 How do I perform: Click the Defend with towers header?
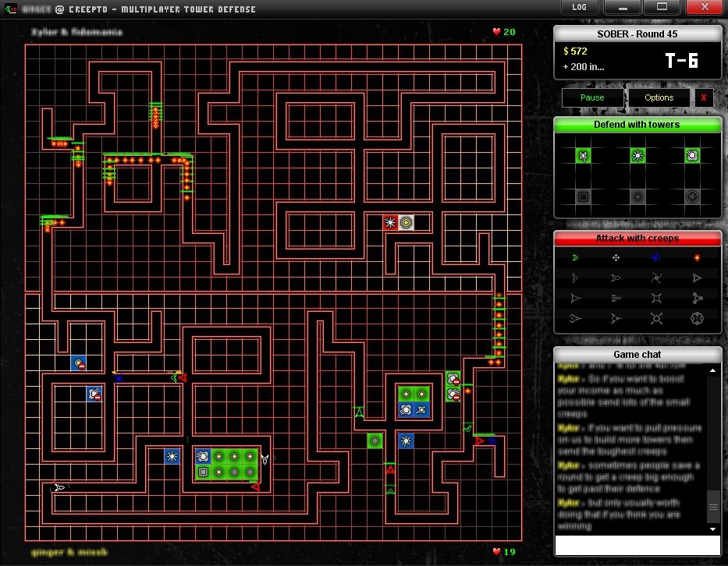tap(637, 124)
